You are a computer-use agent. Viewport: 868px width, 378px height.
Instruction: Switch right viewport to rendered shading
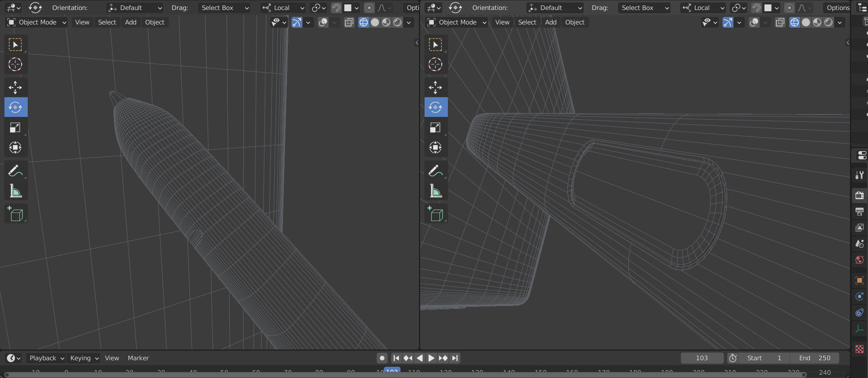tap(829, 22)
